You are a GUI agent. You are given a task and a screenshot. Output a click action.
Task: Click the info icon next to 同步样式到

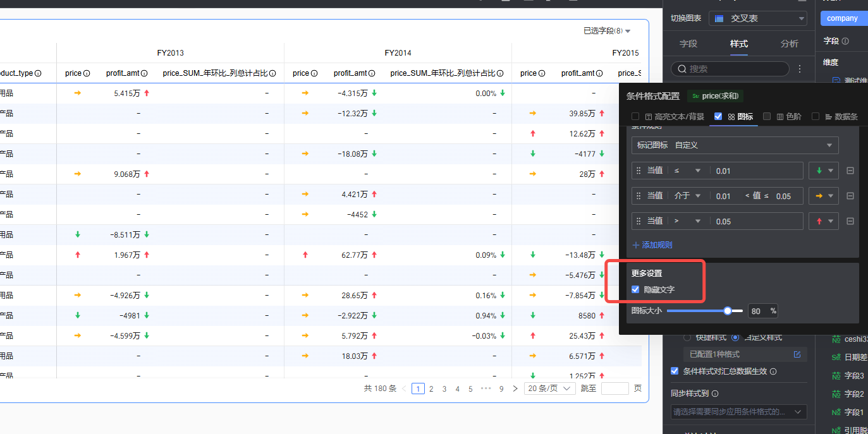click(715, 394)
